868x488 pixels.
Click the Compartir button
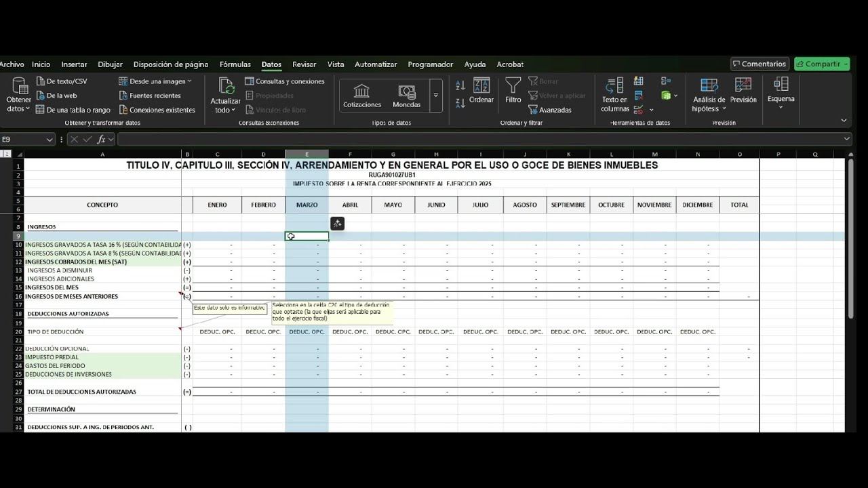click(822, 64)
